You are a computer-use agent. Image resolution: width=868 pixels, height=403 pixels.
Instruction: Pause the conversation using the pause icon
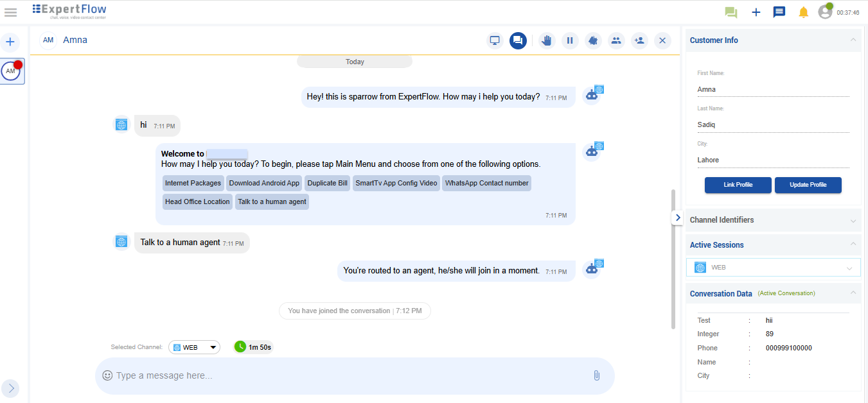pos(570,40)
